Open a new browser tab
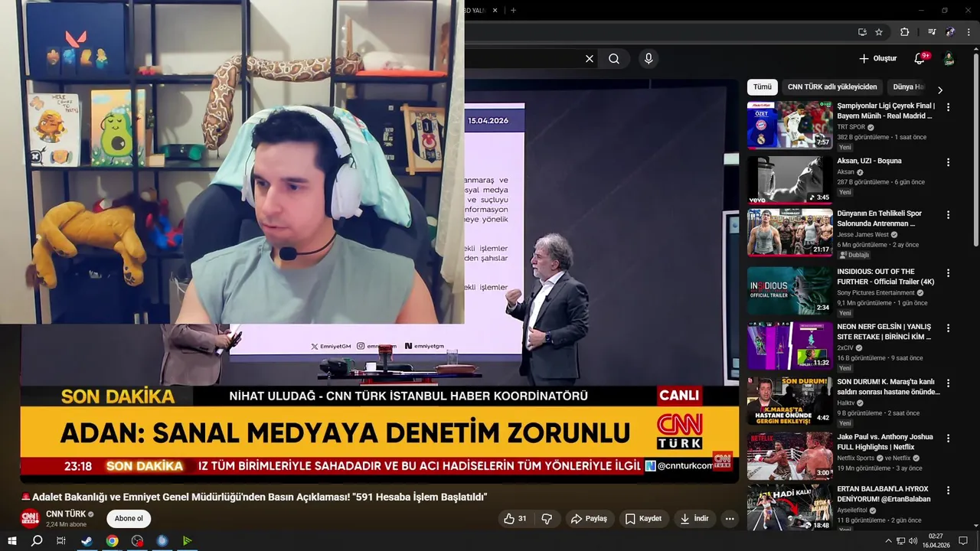The height and width of the screenshot is (551, 980). click(x=513, y=10)
